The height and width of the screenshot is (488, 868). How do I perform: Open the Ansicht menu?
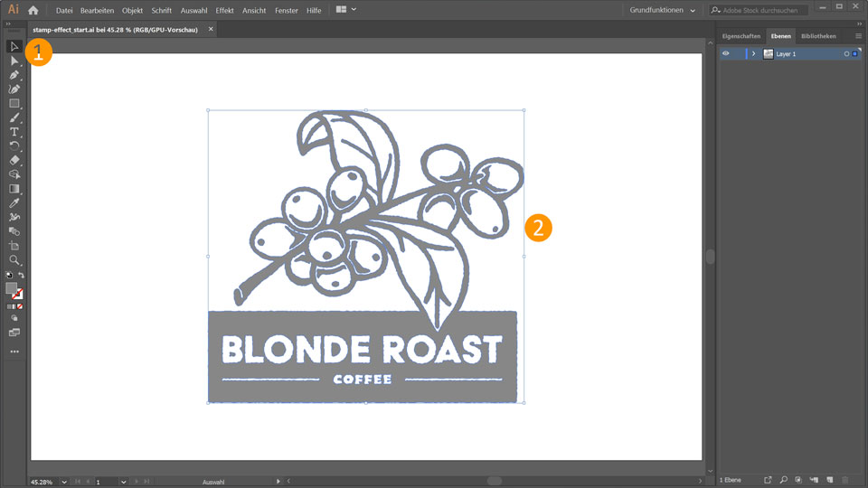click(254, 11)
